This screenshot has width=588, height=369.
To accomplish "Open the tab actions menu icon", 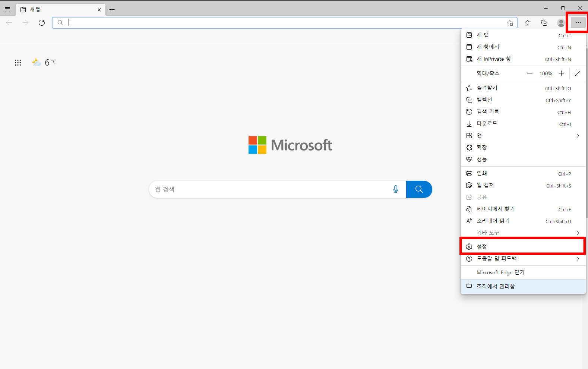I will [x=7, y=10].
